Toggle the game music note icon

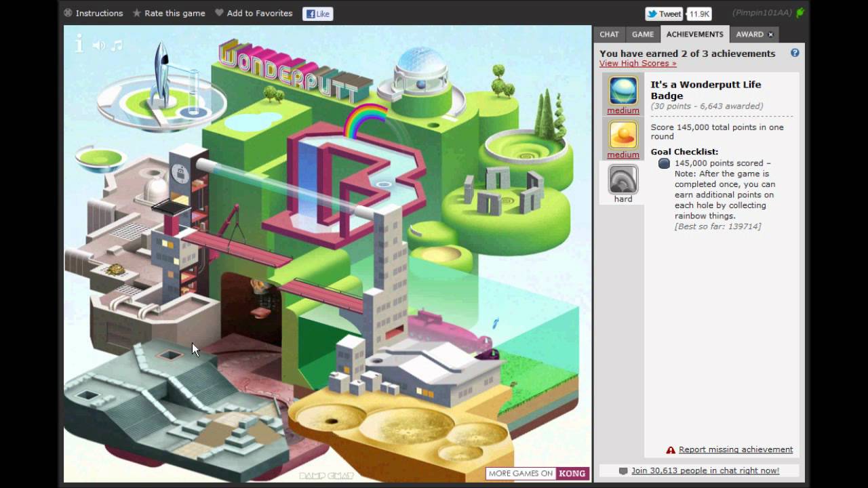tap(117, 45)
